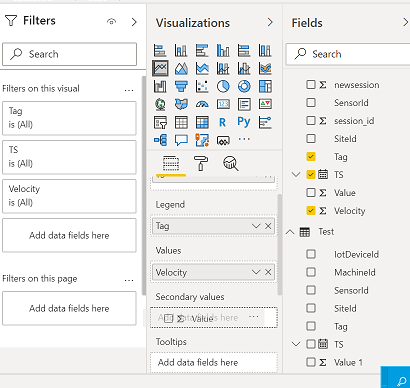Check the MachineId field checkbox
This screenshot has height=388, width=410.
[311, 272]
